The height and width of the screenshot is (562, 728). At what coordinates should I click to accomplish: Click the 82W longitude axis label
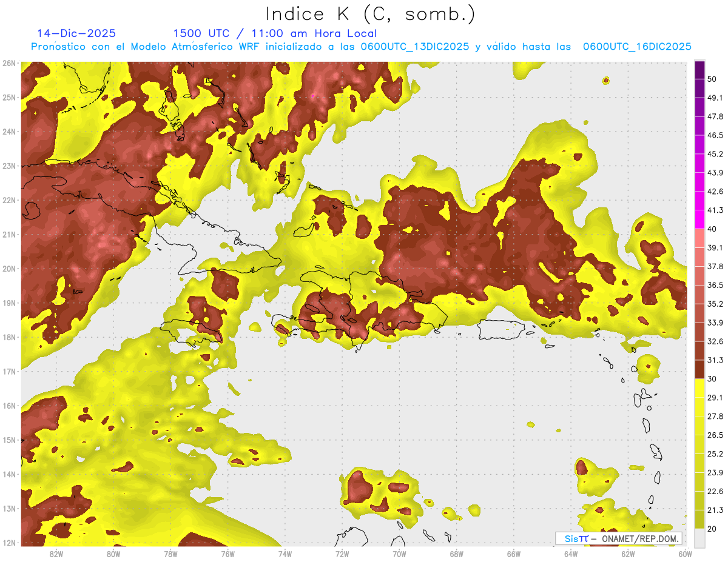pos(56,554)
